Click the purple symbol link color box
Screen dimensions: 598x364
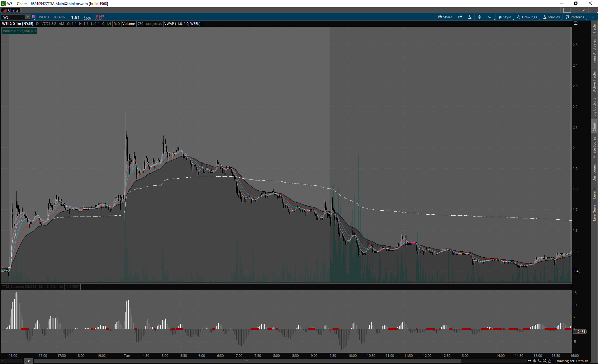[x=33, y=17]
